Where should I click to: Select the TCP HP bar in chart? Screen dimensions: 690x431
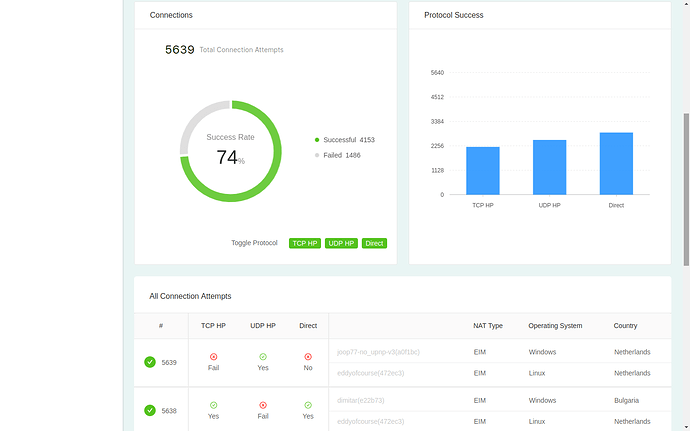[x=483, y=171]
